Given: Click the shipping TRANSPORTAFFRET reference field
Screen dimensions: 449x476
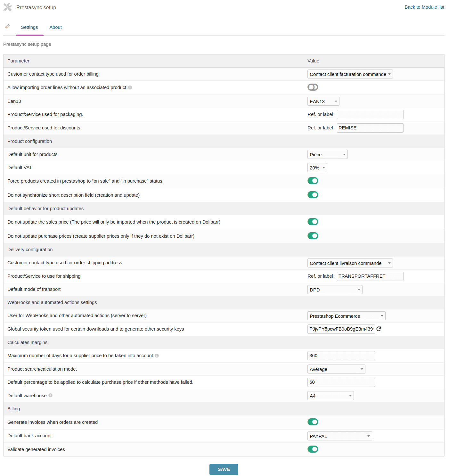Looking at the screenshot, I should (x=370, y=276).
